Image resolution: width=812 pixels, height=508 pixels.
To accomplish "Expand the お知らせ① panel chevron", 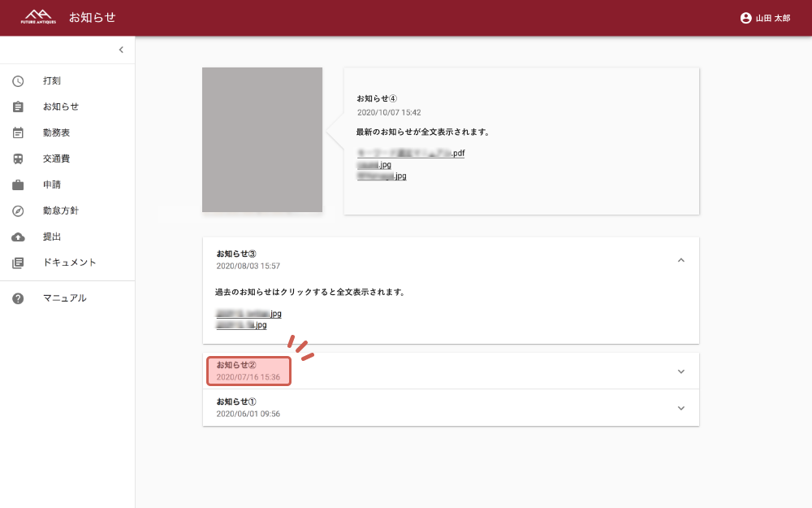I will coord(680,408).
